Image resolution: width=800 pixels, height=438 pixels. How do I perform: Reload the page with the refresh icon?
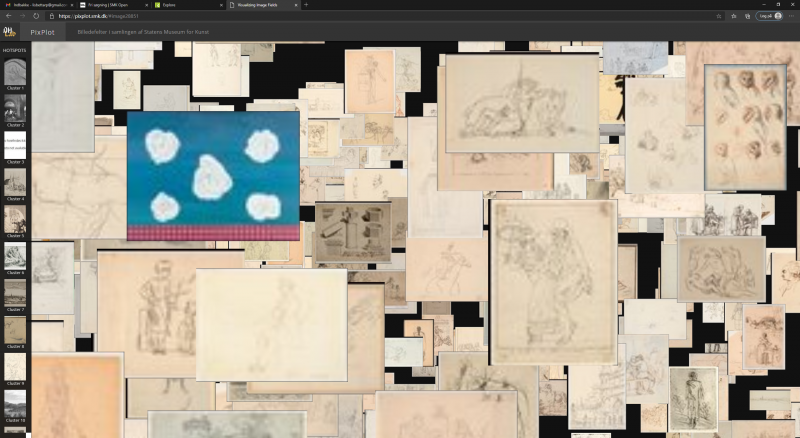pyautogui.click(x=36, y=16)
